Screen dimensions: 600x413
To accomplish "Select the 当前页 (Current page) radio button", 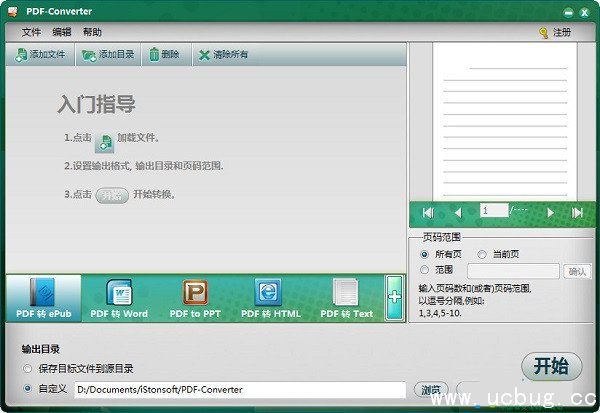I will [482, 254].
